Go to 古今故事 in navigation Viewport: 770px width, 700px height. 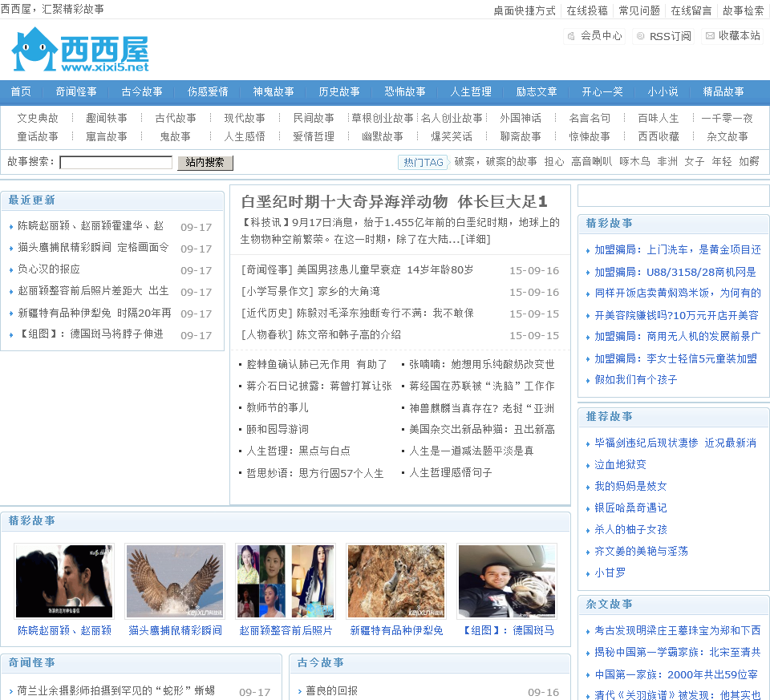tap(142, 91)
